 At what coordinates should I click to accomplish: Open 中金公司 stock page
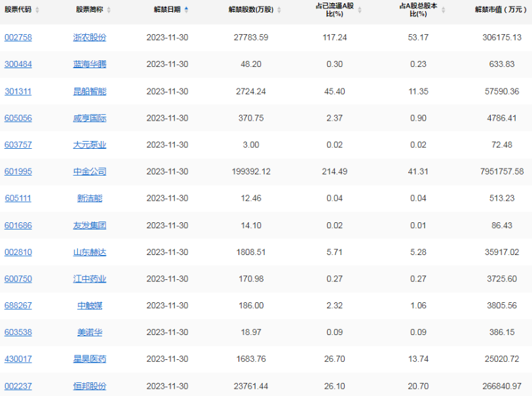pos(90,172)
